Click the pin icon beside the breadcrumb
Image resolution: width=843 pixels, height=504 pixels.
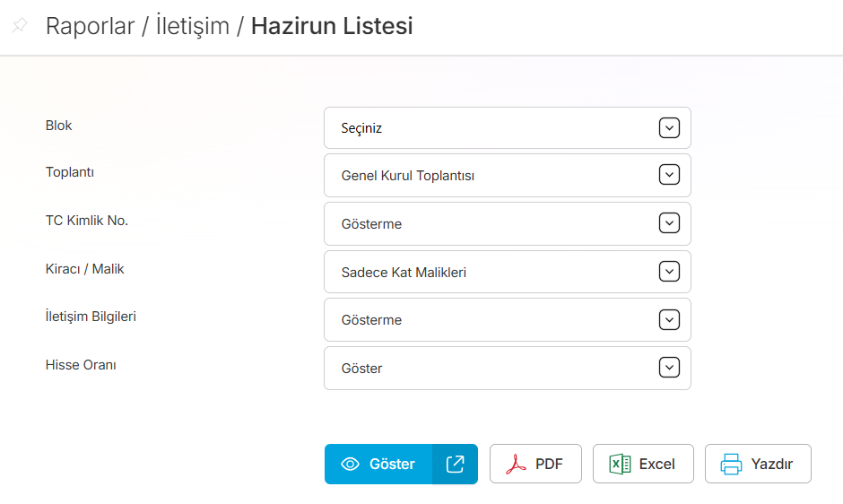point(20,26)
